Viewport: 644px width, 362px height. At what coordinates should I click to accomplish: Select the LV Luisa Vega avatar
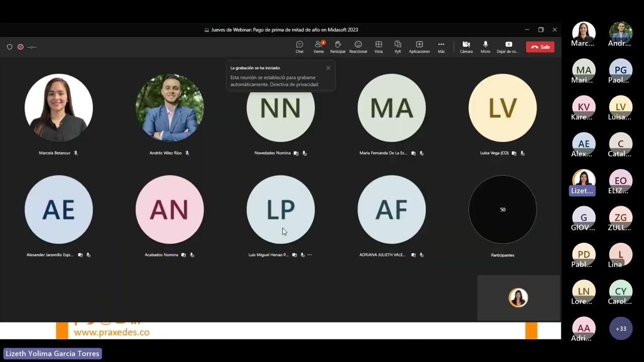coord(503,108)
